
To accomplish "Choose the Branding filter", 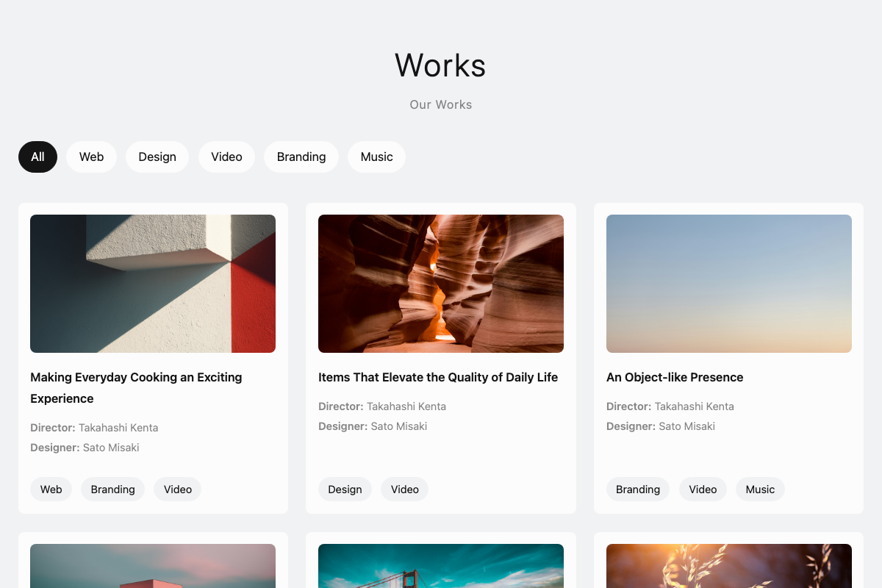I will coord(301,157).
